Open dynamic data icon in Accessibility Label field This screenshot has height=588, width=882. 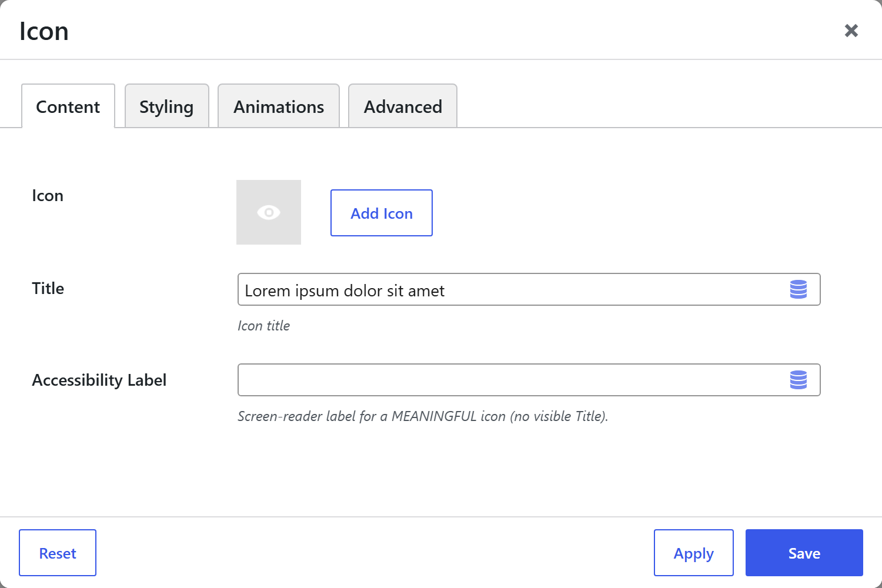[x=799, y=380]
